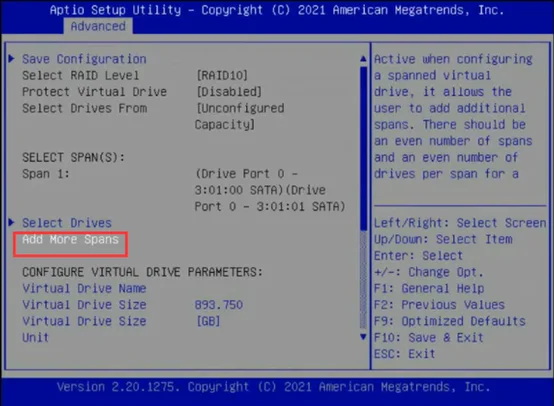
Task: Click the +/-: Change Opt. hint
Action: (429, 272)
